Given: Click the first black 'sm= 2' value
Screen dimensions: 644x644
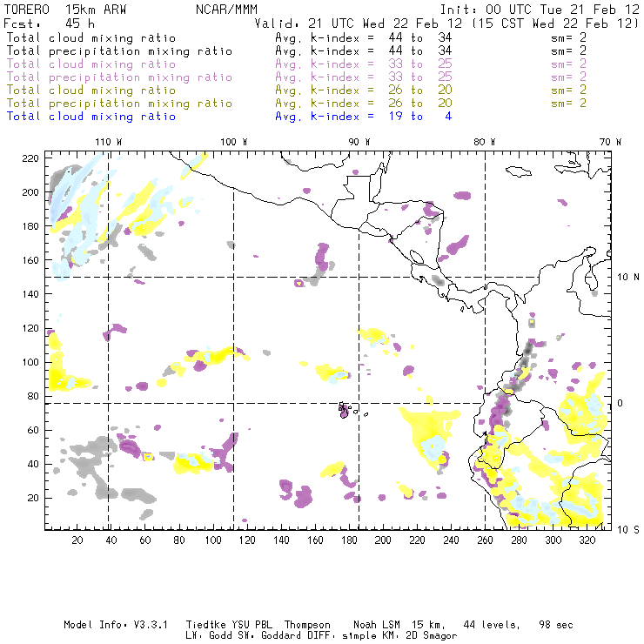Looking at the screenshot, I should coord(568,37).
